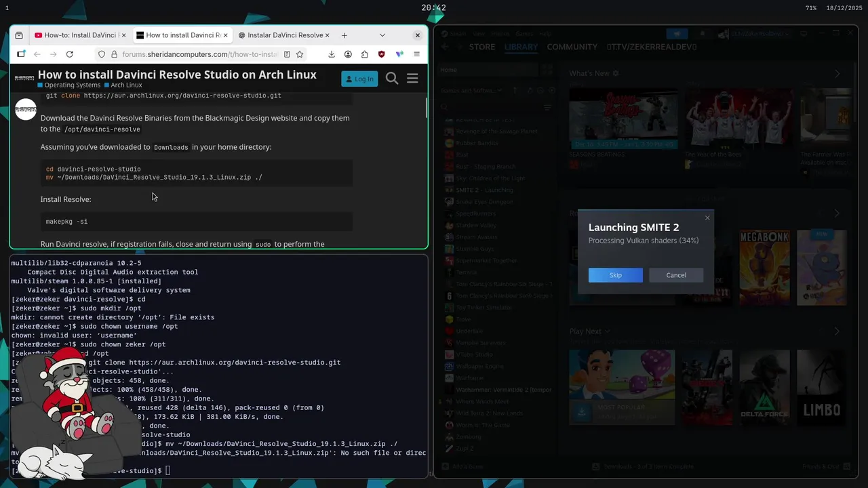The height and width of the screenshot is (488, 868).
Task: Open the Operating Systems category link
Action: pos(69,85)
